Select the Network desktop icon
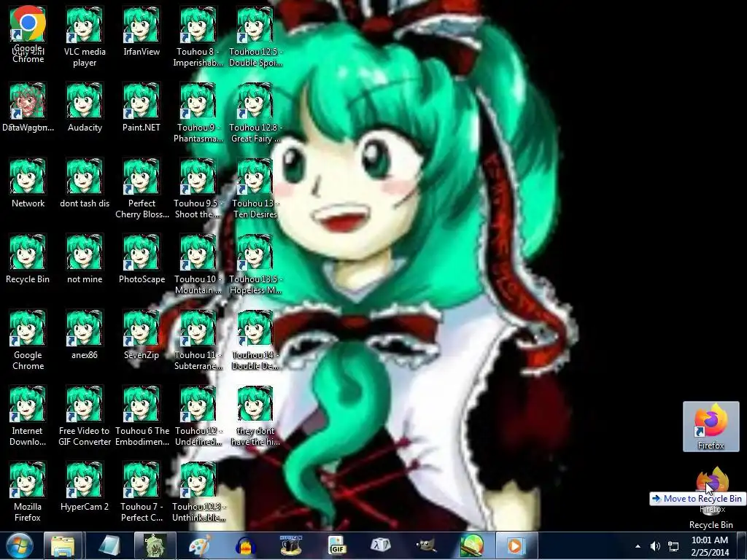This screenshot has height=560, width=747. click(x=28, y=183)
